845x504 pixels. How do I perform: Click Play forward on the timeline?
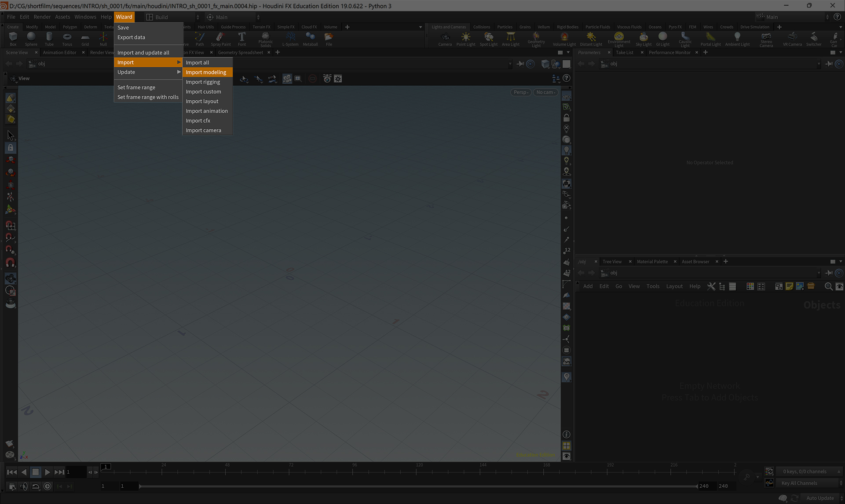click(48, 472)
